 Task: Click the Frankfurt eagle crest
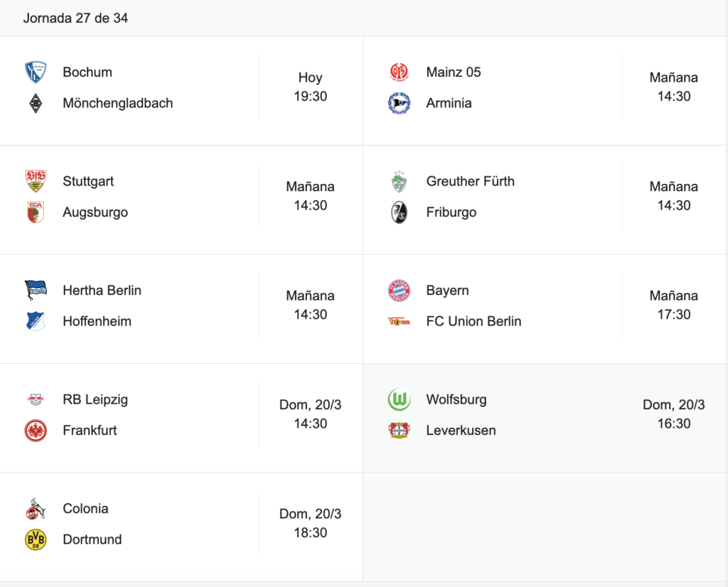click(36, 431)
